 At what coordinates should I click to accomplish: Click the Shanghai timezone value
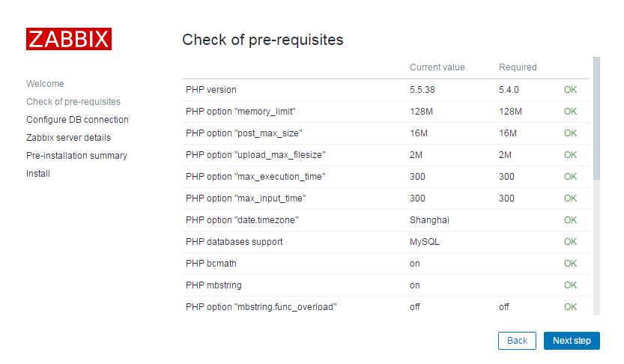point(429,220)
